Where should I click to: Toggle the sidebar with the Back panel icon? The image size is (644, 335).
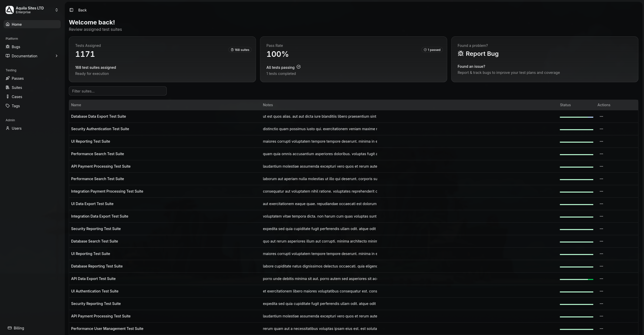click(x=71, y=10)
